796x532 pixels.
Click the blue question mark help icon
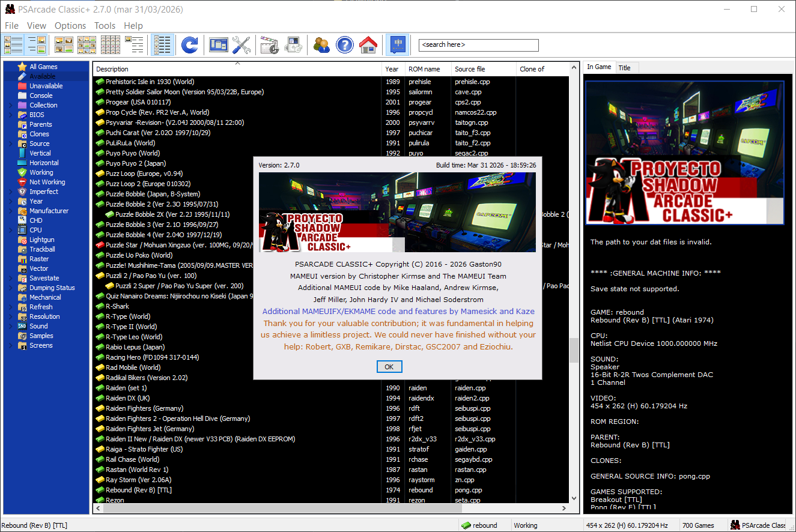344,45
